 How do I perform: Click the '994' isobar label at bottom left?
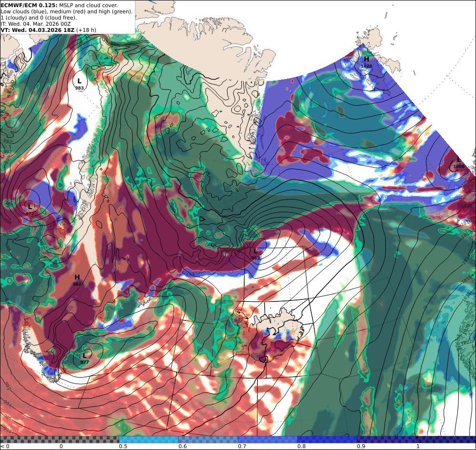pyautogui.click(x=8, y=403)
